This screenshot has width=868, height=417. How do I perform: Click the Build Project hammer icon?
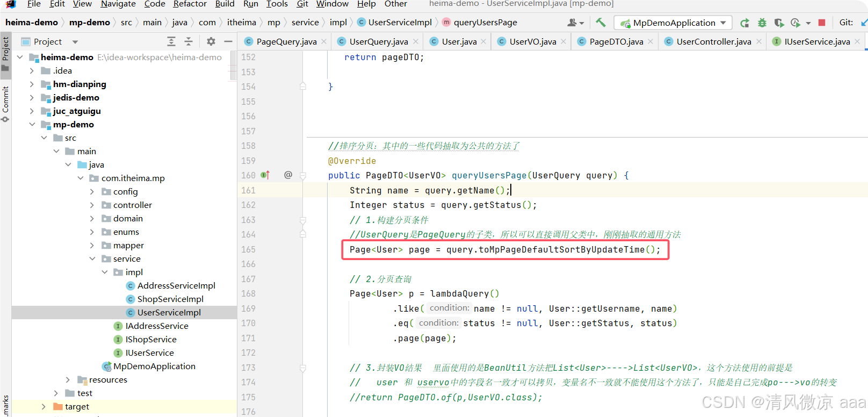[601, 23]
